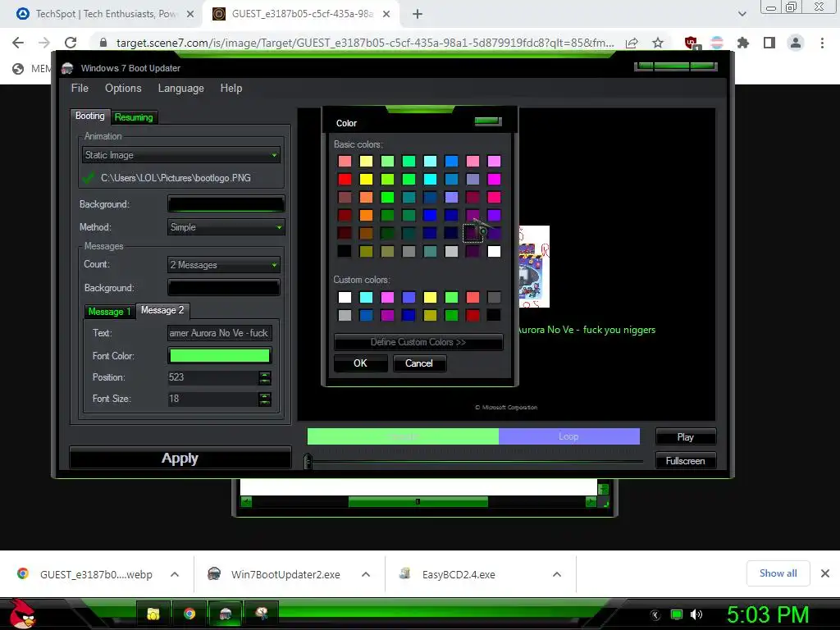Expand the Static Image animation dropdown
Image resolution: width=840 pixels, height=630 pixels.
click(181, 155)
